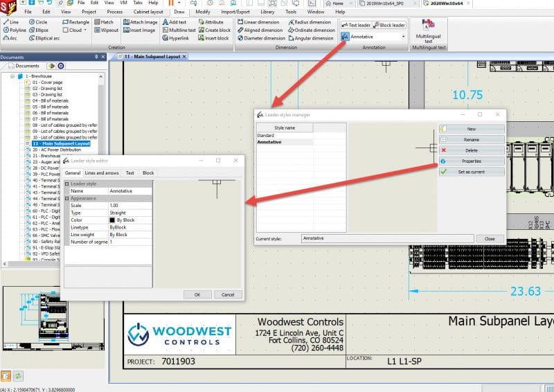This screenshot has height=392, width=554.
Task: Click the Text leader tool
Action: [x=356, y=25]
